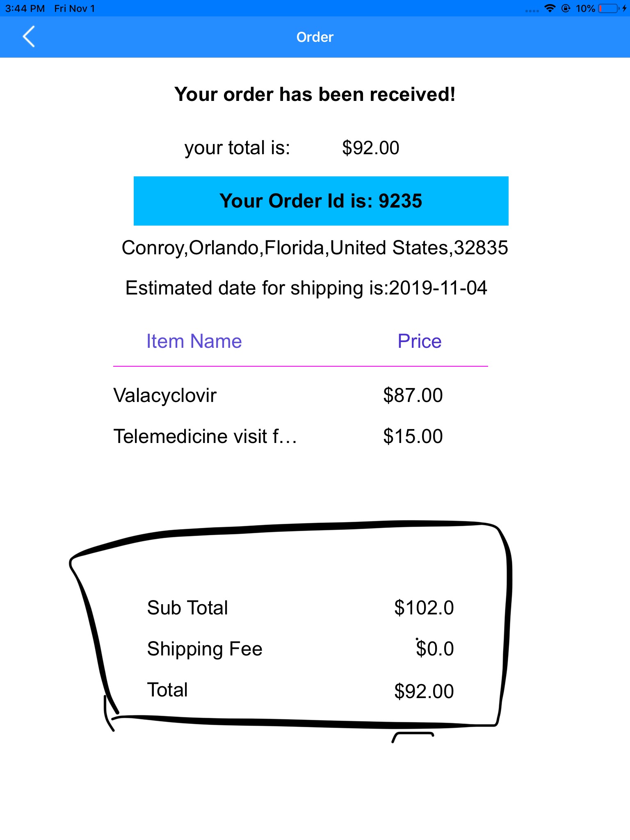630x840 pixels.
Task: Tap the $92.00 total in summary box
Action: tap(424, 691)
